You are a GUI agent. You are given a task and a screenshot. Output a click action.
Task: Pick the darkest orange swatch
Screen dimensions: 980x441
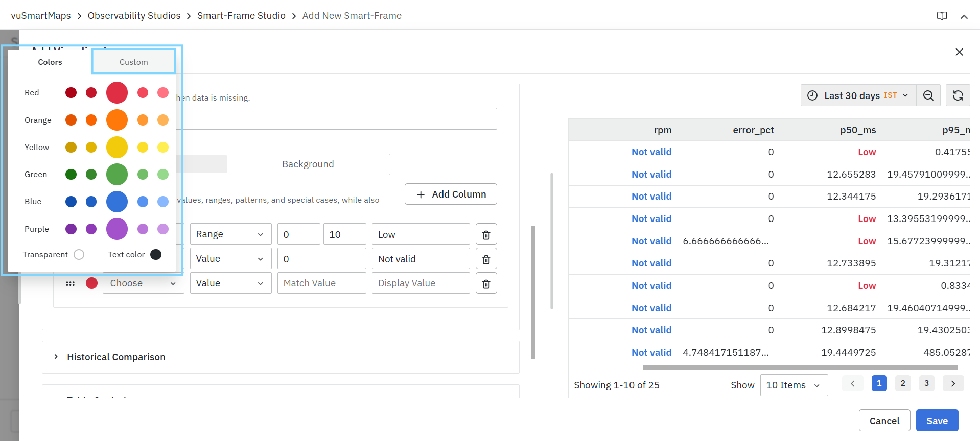pyautogui.click(x=71, y=120)
